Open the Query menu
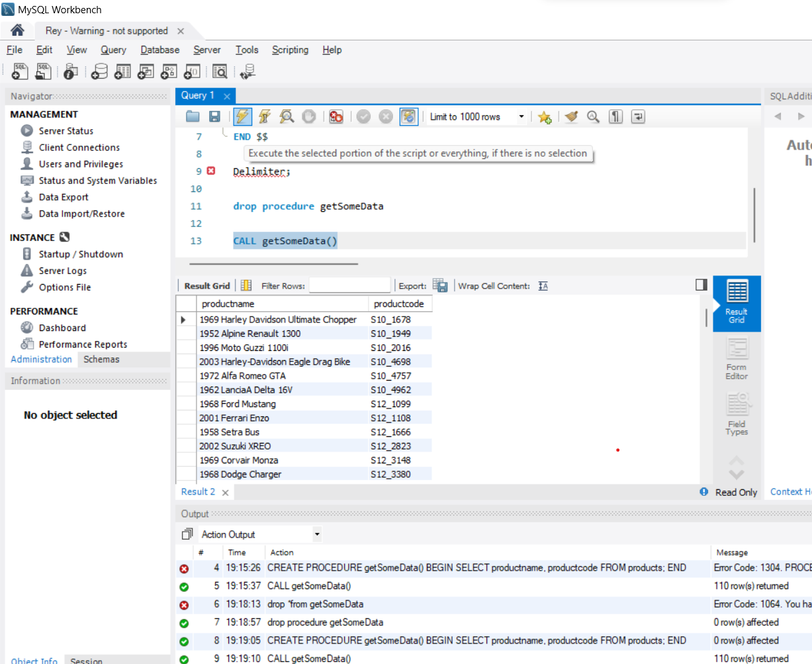Viewport: 812px width, 664px height. coord(113,50)
